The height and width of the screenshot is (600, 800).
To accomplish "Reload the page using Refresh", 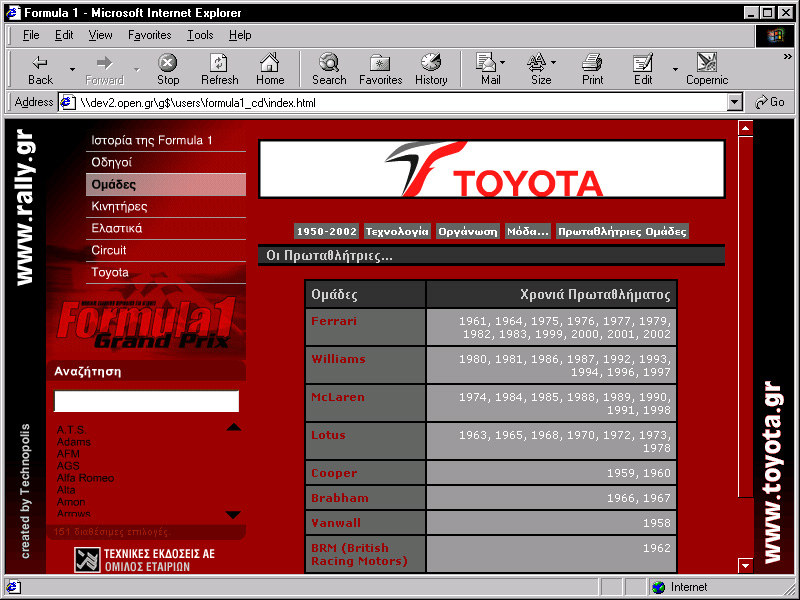I will (219, 69).
